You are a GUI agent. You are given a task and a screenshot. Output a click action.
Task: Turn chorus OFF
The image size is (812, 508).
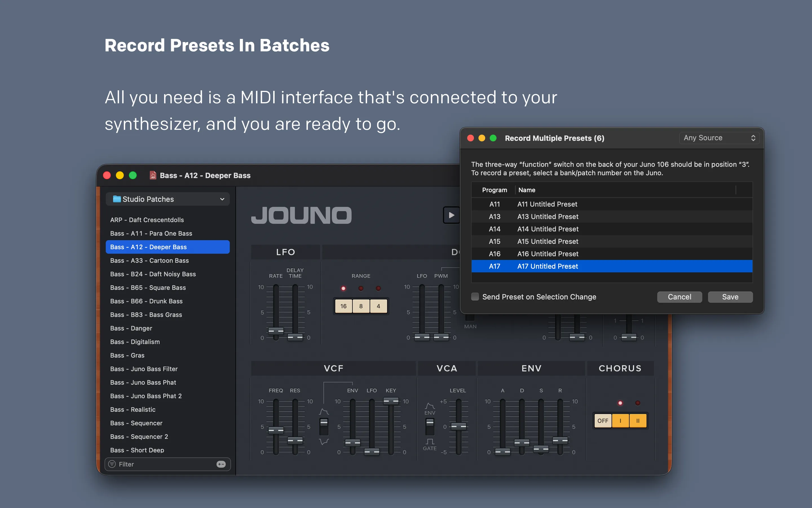click(603, 421)
